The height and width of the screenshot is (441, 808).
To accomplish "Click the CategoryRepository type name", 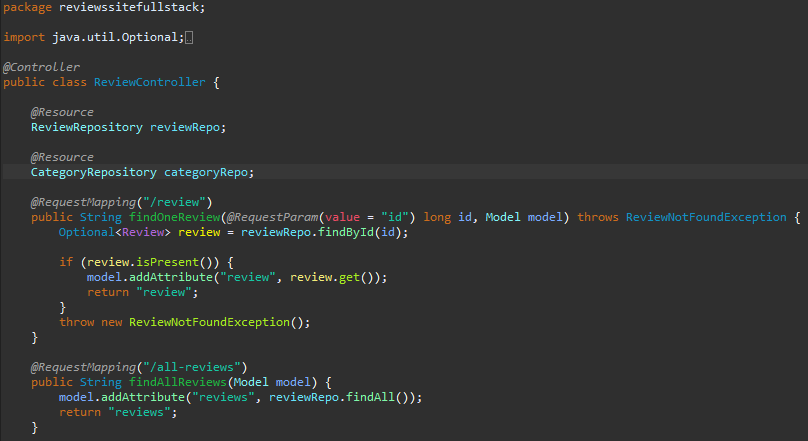I will 94,172.
